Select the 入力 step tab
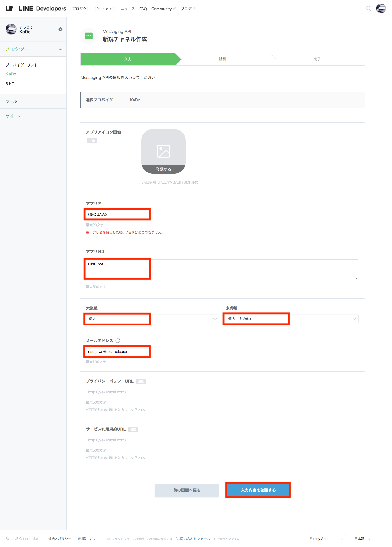392x547 pixels. coord(128,59)
